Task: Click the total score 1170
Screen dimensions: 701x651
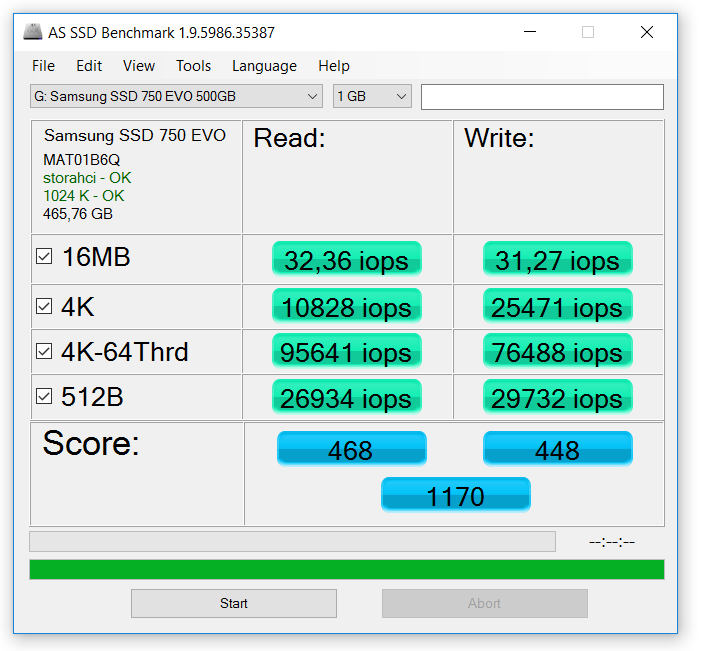Action: click(456, 495)
